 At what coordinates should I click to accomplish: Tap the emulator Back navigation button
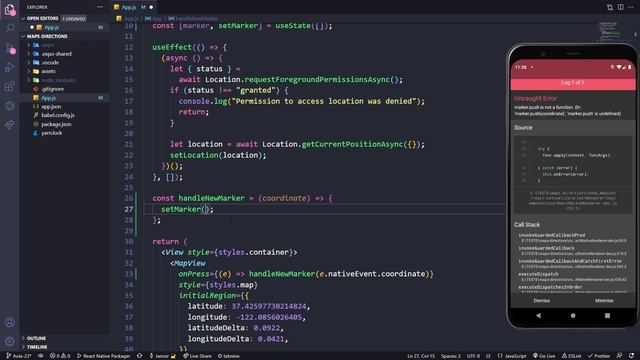point(538,316)
